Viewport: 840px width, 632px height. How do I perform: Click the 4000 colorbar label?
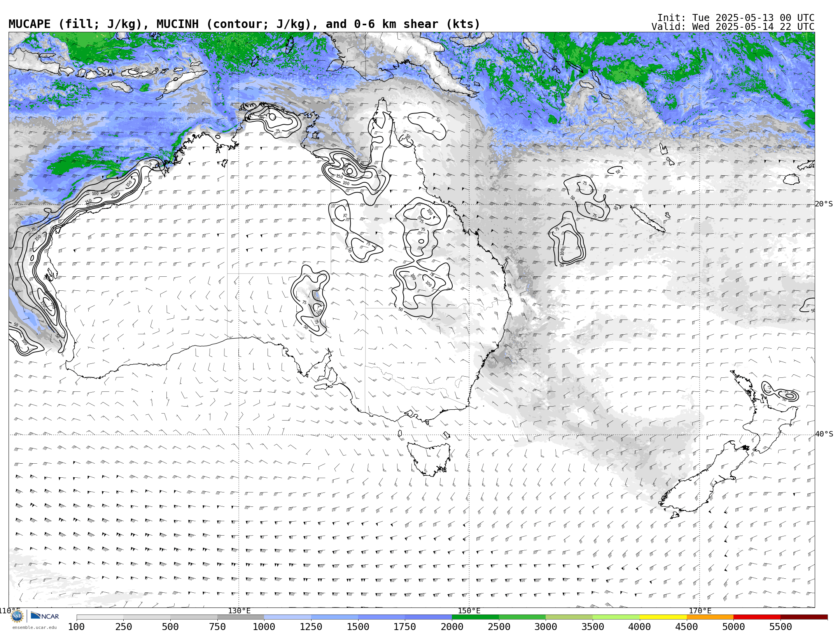[x=640, y=627]
